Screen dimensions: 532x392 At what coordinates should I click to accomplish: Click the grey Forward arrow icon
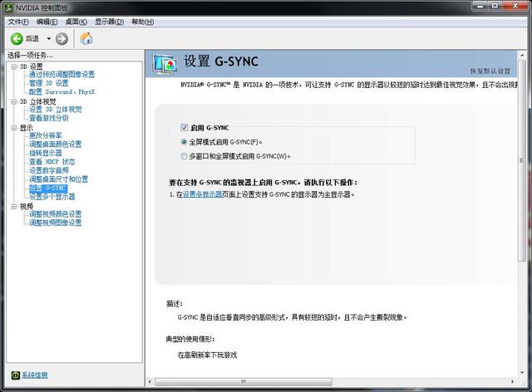pyautogui.click(x=62, y=39)
